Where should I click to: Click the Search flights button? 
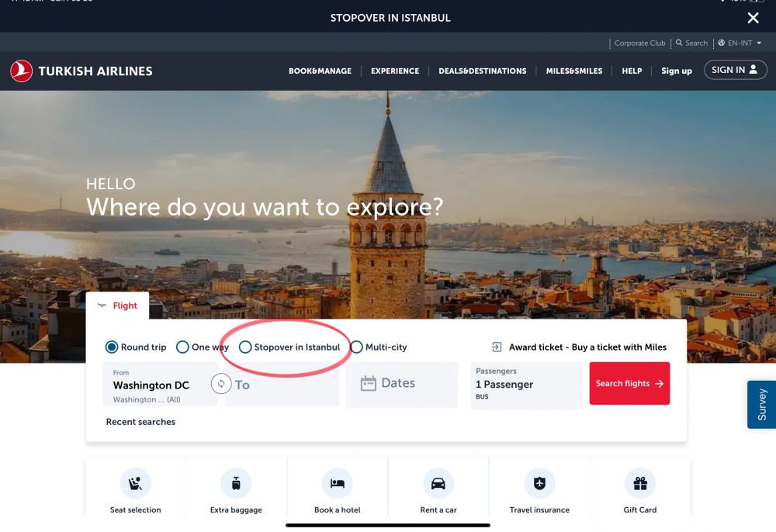coord(629,384)
